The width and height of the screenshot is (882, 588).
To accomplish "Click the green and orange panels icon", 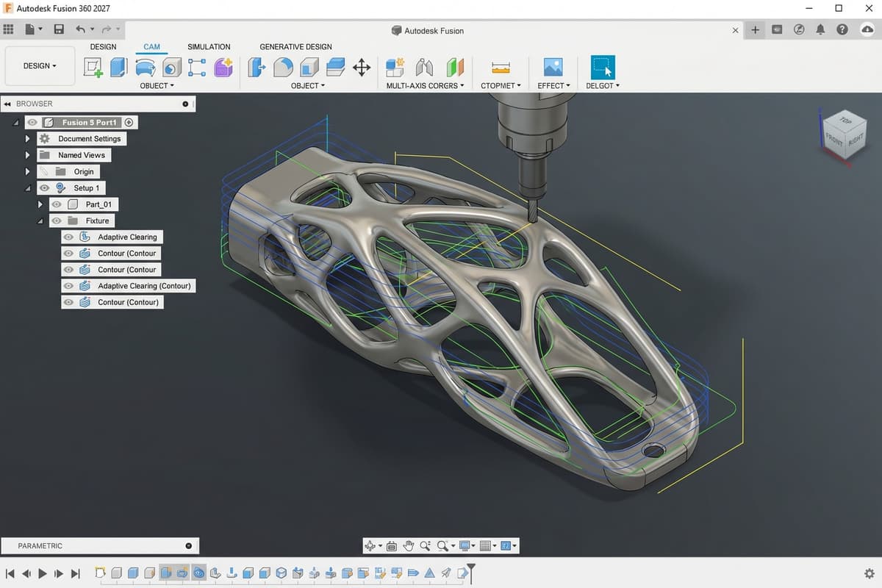I will click(x=455, y=68).
